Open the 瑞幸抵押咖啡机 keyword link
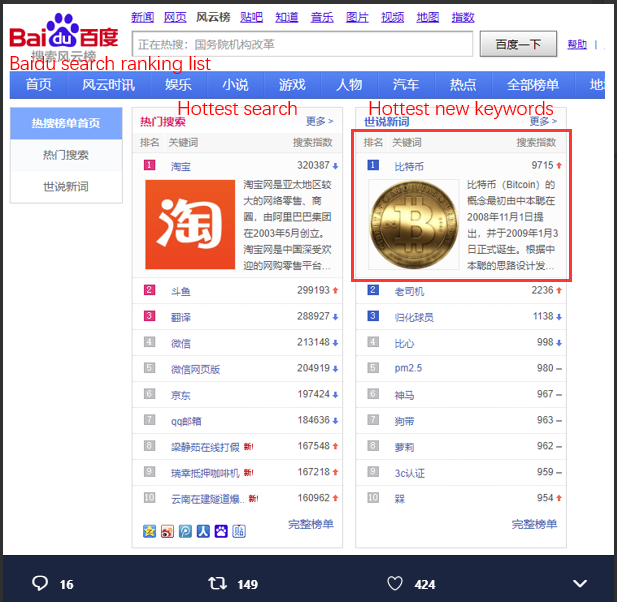617x602 pixels. pyautogui.click(x=205, y=473)
